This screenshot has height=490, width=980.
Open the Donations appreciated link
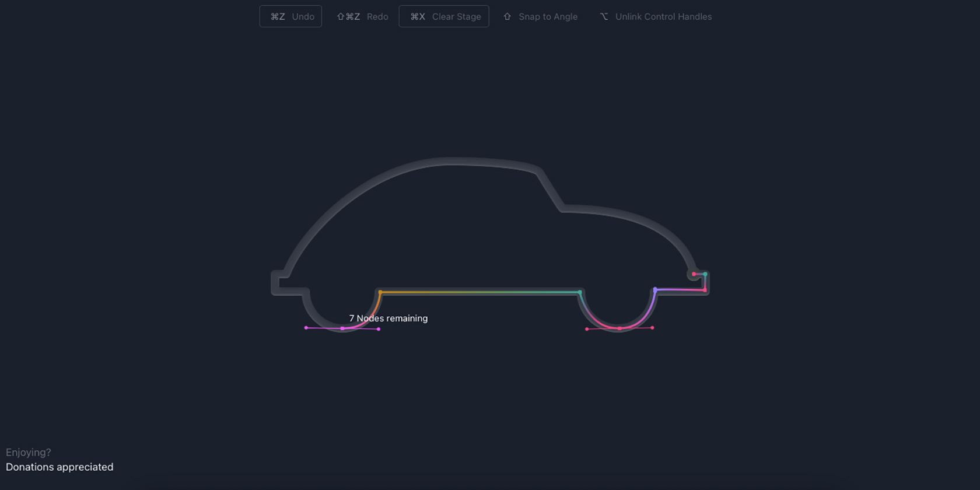[x=60, y=467]
